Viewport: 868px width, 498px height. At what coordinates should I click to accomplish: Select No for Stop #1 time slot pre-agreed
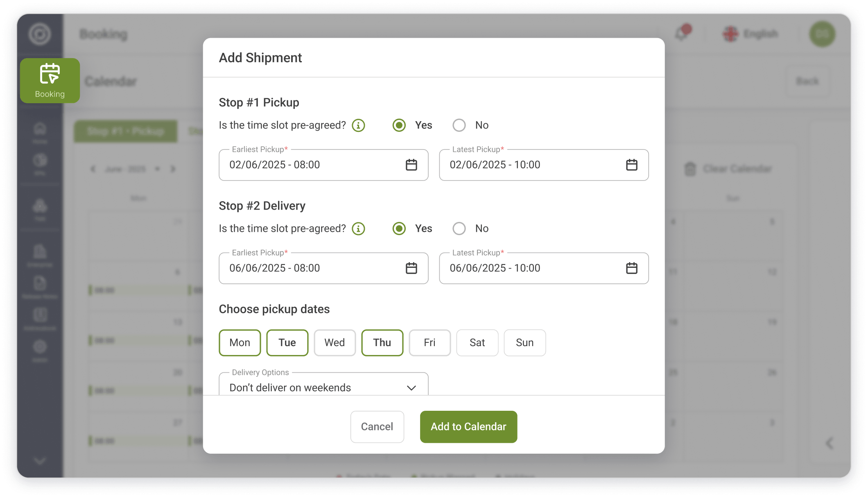click(459, 125)
